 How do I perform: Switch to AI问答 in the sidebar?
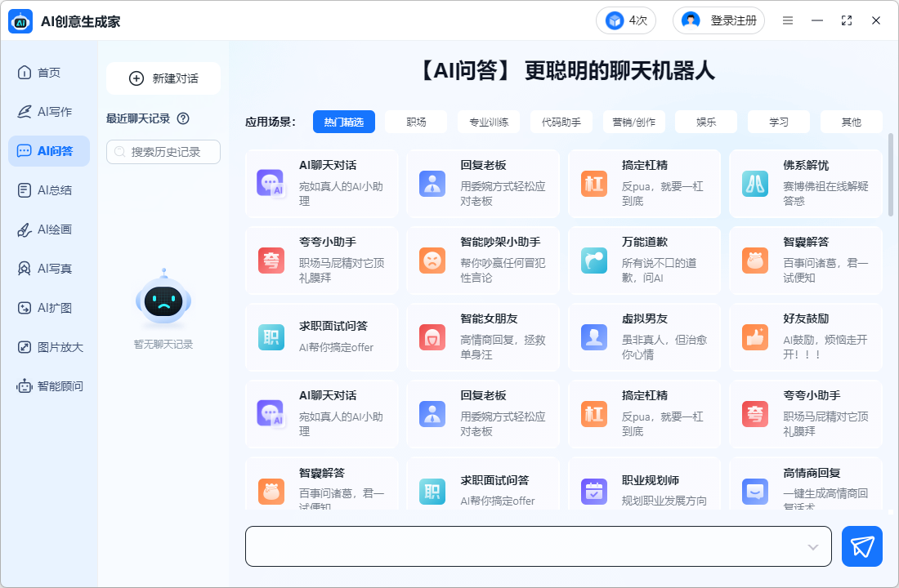click(49, 151)
